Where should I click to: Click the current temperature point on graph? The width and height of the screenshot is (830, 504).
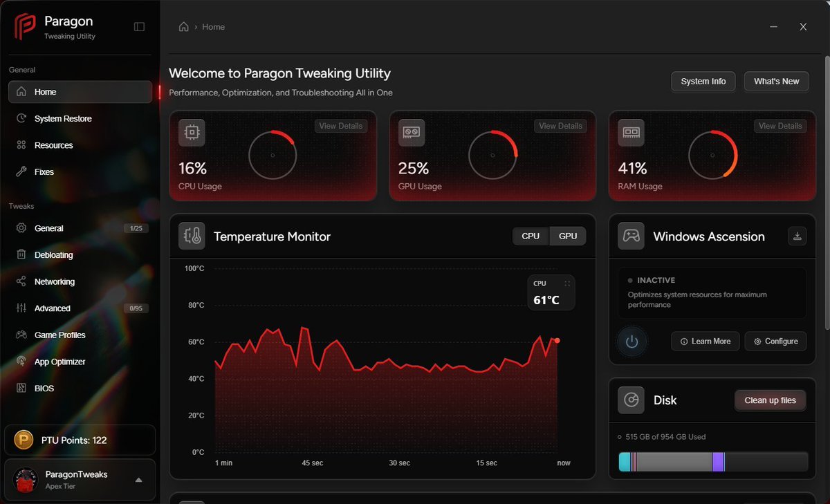(x=557, y=340)
